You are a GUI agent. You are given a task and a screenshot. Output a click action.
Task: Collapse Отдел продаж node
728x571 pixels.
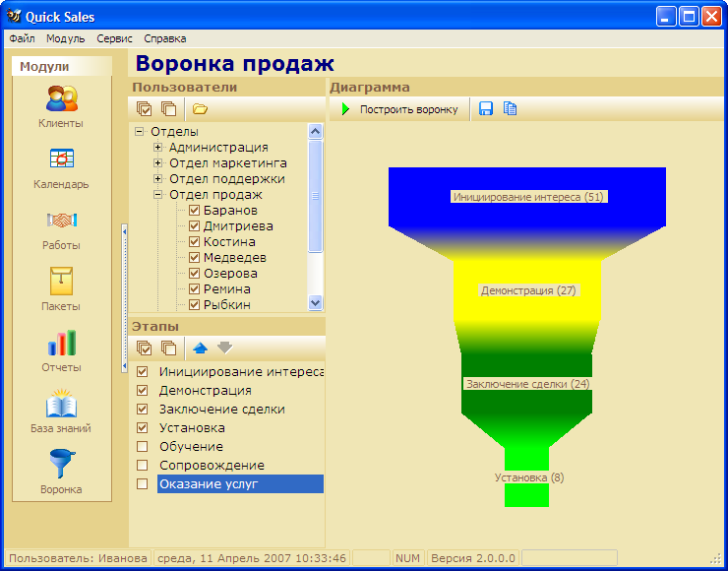pyautogui.click(x=157, y=195)
